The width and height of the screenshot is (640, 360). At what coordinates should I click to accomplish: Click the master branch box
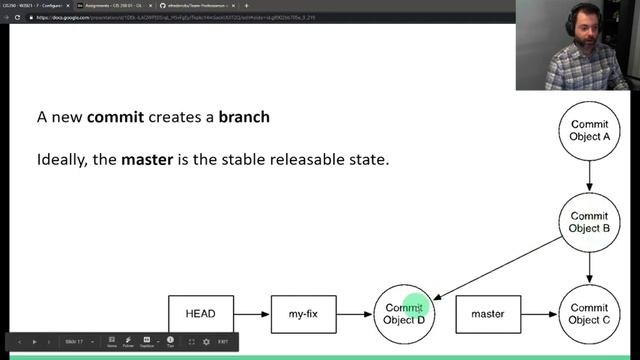488,314
